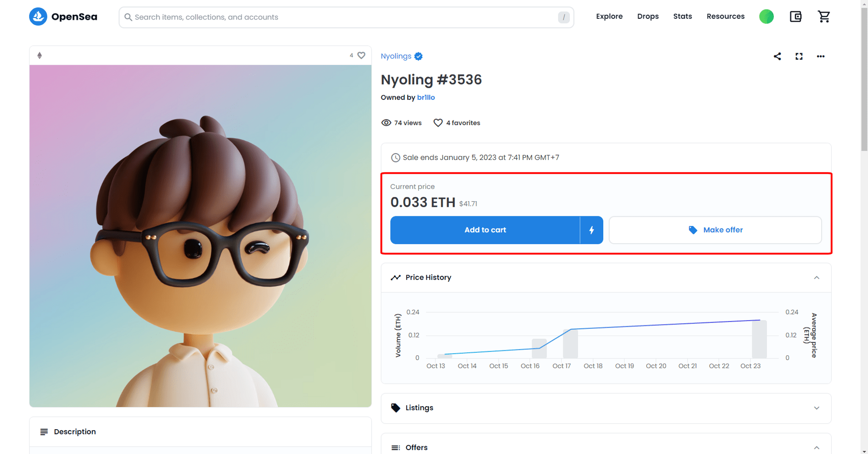Viewport: 868px width, 454px height.
Task: Open the Explore menu
Action: point(609,17)
